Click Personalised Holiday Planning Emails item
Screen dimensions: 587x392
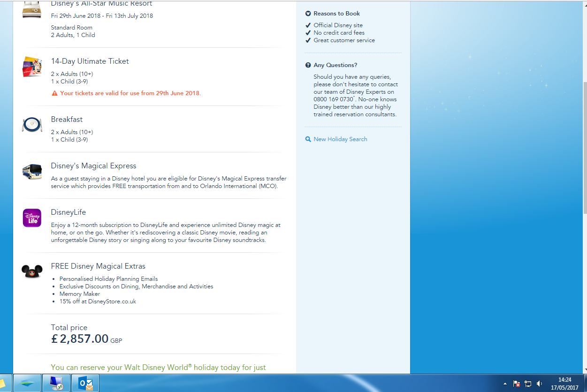[x=108, y=279]
